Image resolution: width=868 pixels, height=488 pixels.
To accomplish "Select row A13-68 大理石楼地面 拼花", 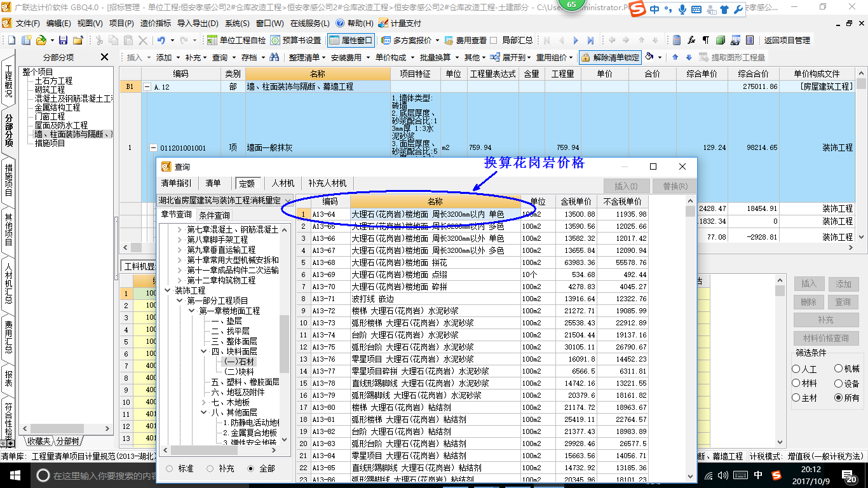I will click(x=473, y=262).
